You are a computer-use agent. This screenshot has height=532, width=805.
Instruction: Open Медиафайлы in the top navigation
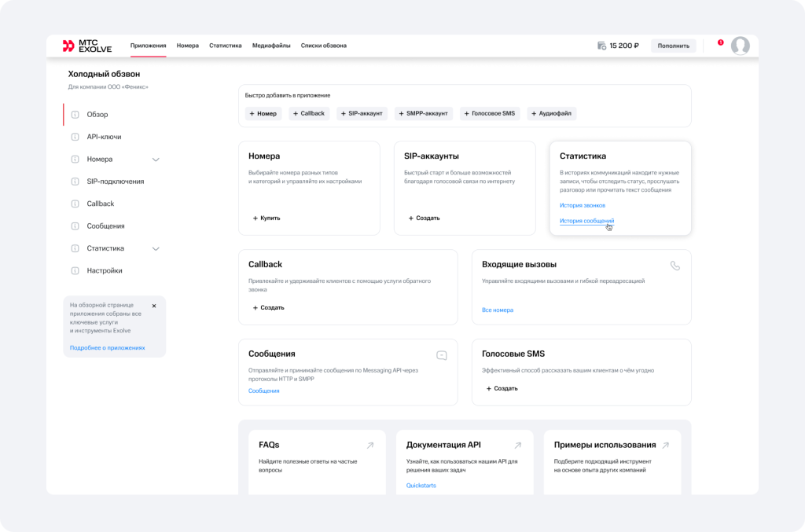[x=270, y=46]
